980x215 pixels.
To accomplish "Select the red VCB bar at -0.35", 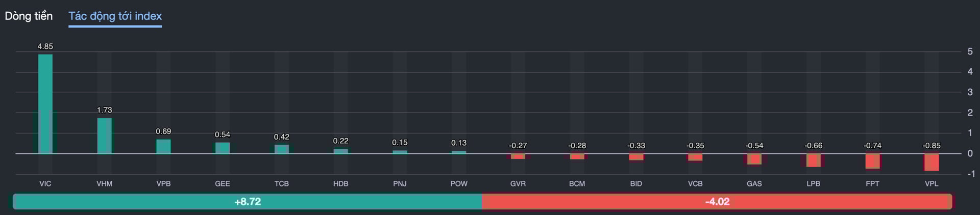I will click(x=695, y=157).
